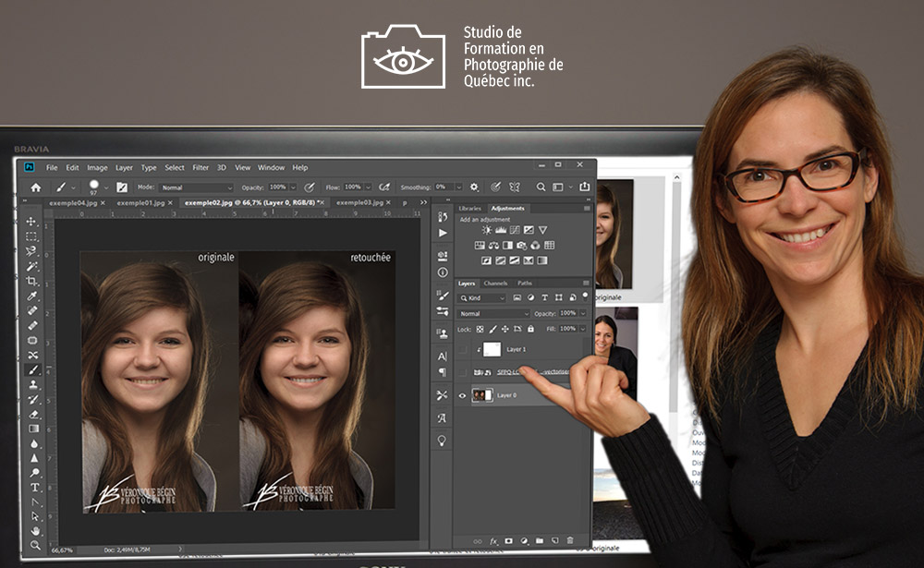
Task: Add layer style fx button
Action: click(493, 541)
